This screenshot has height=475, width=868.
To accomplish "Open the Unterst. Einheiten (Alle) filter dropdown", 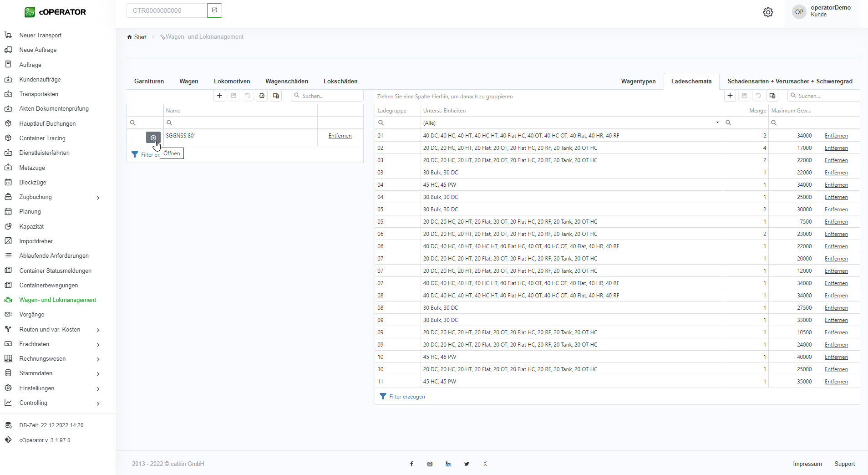I will [717, 123].
